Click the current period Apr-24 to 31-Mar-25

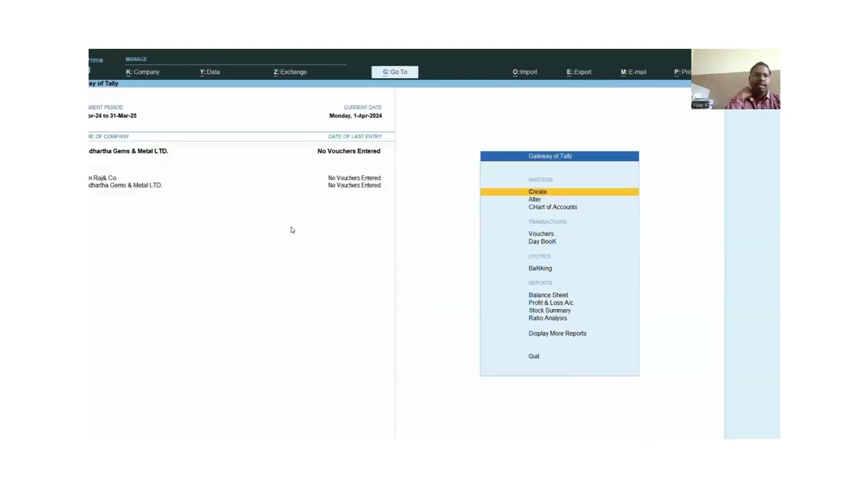(x=113, y=116)
